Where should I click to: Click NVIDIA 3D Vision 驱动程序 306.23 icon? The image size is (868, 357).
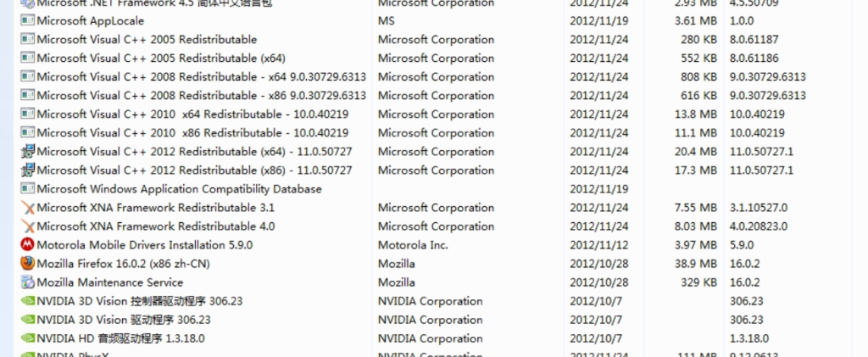pyautogui.click(x=27, y=320)
